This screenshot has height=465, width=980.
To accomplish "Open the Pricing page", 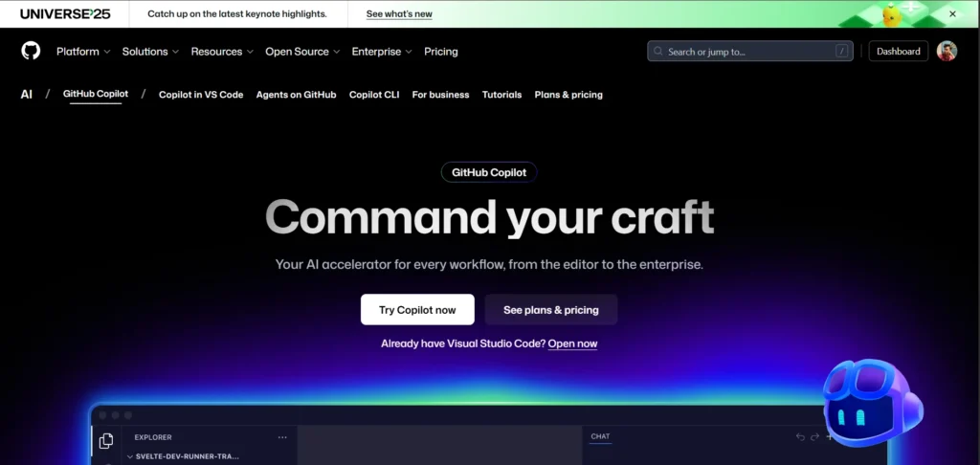I will pos(440,52).
